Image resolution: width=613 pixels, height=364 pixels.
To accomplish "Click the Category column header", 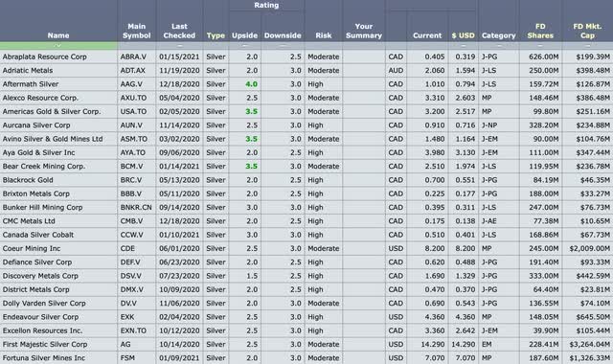I will [498, 35].
